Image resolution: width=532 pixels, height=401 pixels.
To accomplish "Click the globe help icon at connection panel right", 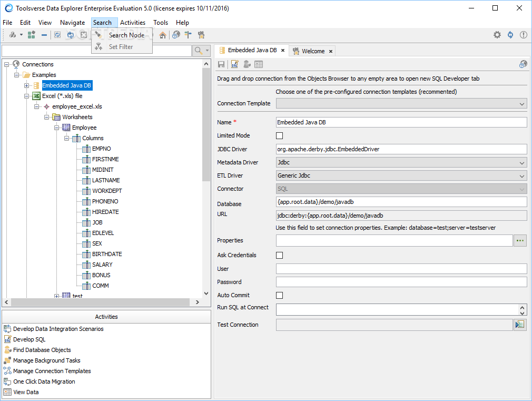I will pos(523,64).
